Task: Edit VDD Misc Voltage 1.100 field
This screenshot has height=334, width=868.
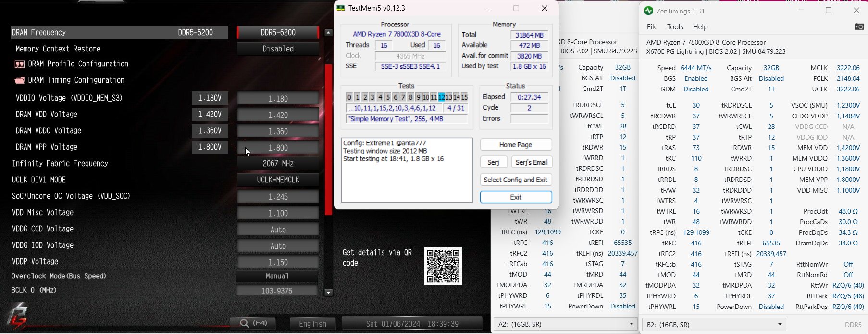Action: [x=278, y=213]
